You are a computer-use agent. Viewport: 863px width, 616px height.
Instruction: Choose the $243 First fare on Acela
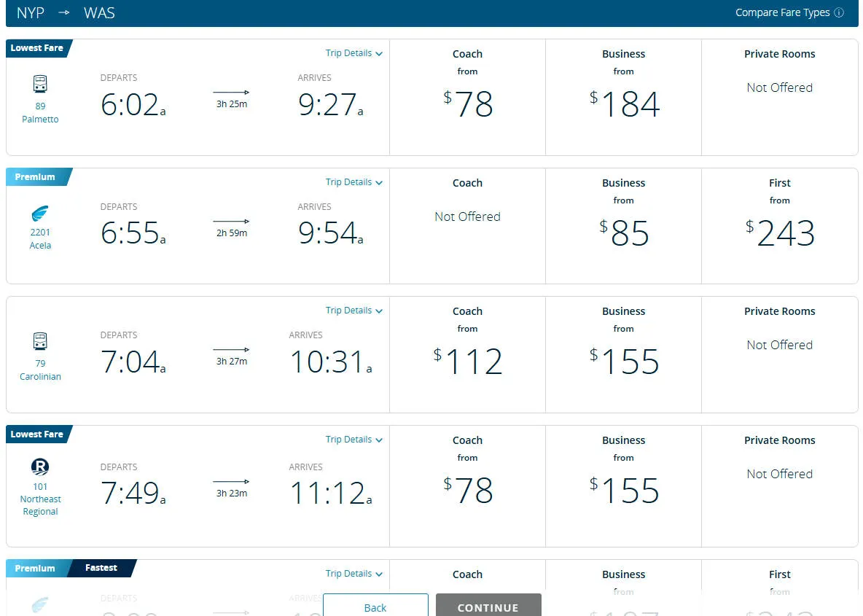[x=779, y=233]
